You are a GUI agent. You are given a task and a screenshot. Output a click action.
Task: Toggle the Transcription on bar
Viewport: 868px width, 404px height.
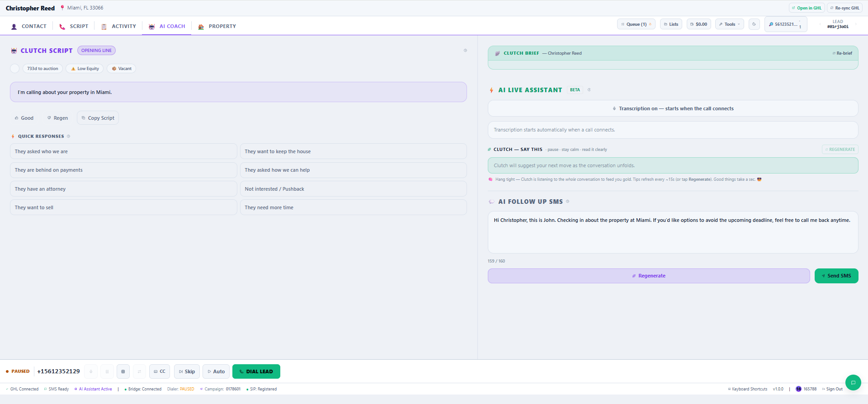tap(673, 108)
